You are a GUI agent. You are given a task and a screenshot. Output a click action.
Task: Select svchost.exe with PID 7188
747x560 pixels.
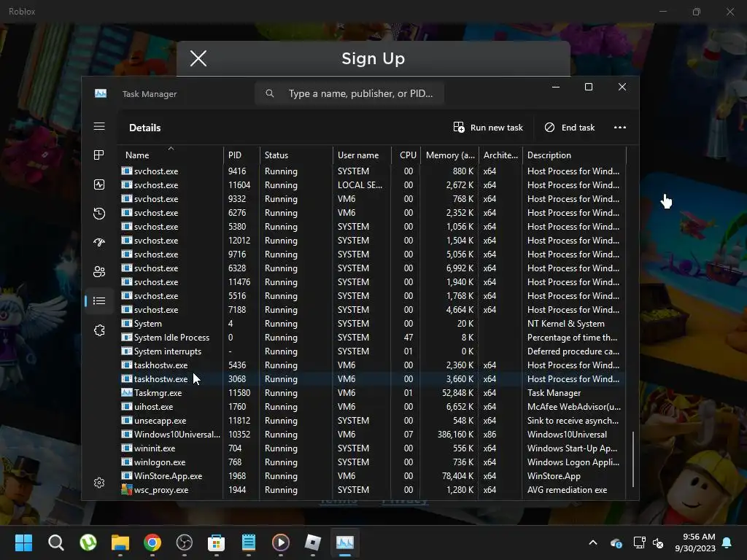coord(373,309)
